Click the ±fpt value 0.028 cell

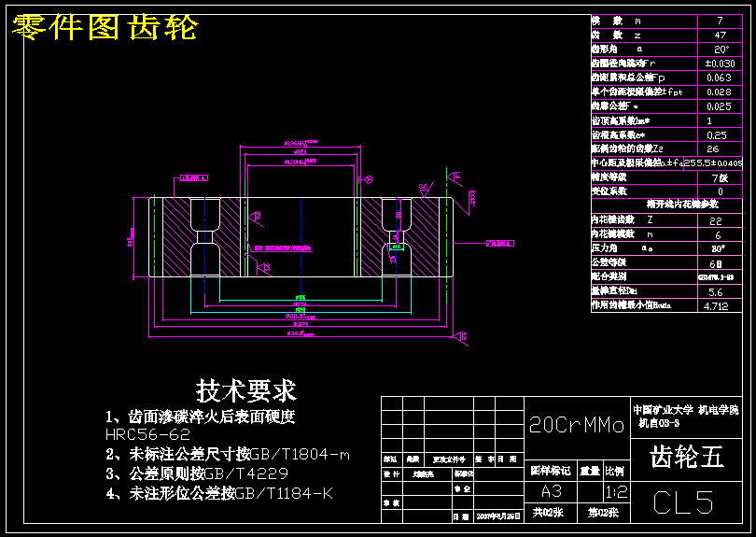720,92
